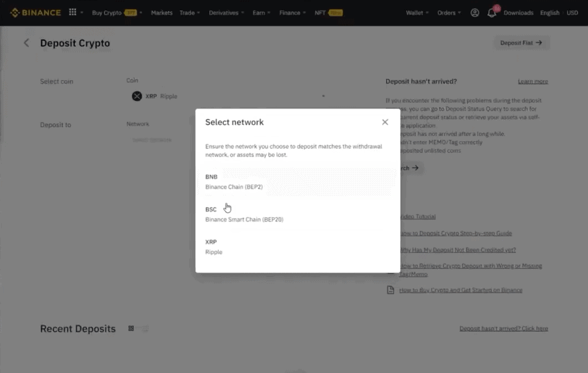Open the apps grid menu icon

pyautogui.click(x=73, y=12)
